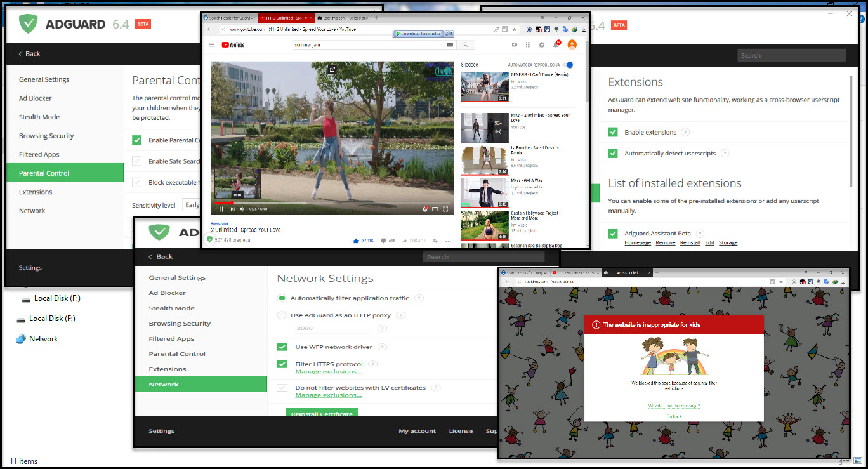Image resolution: width=868 pixels, height=469 pixels.
Task: Open Sensitivity level dropdown
Action: pos(191,205)
